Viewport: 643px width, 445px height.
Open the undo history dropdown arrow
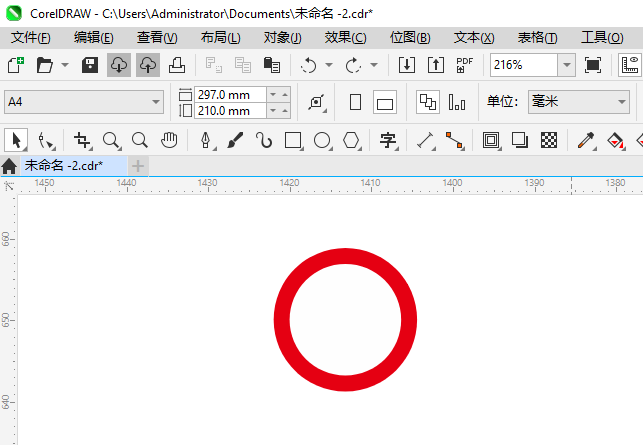click(x=329, y=65)
